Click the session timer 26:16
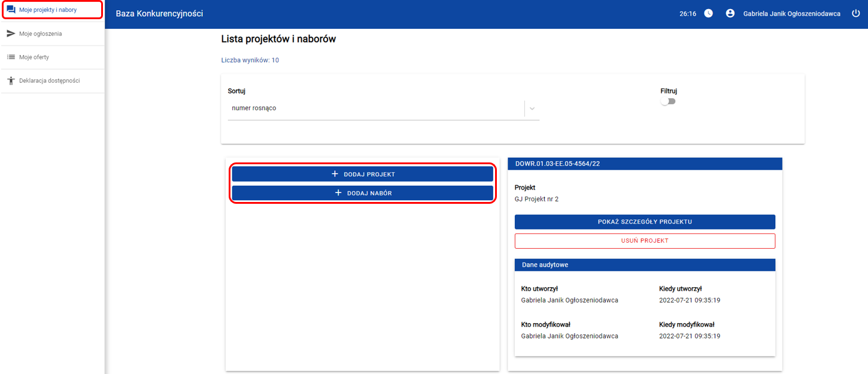Screen dimensions: 868x374 click(688, 13)
